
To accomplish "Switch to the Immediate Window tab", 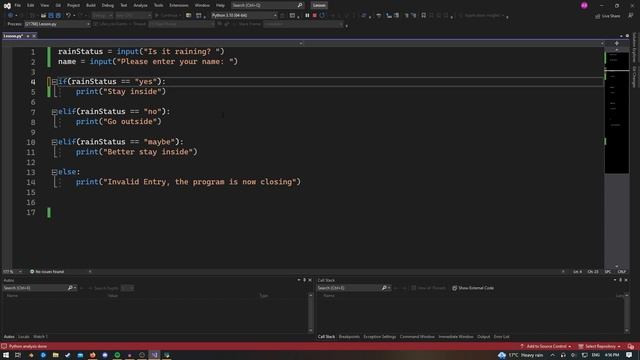I will (x=456, y=337).
